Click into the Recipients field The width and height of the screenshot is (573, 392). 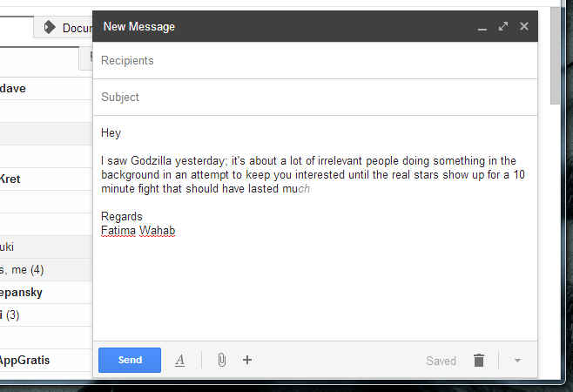[x=315, y=60]
